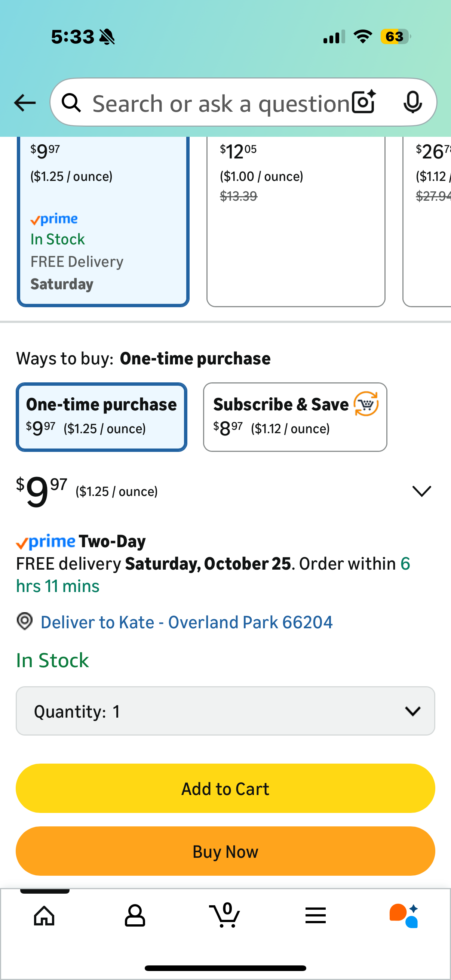Choose the $12.05 size option
This screenshot has height=980, width=451.
295,221
